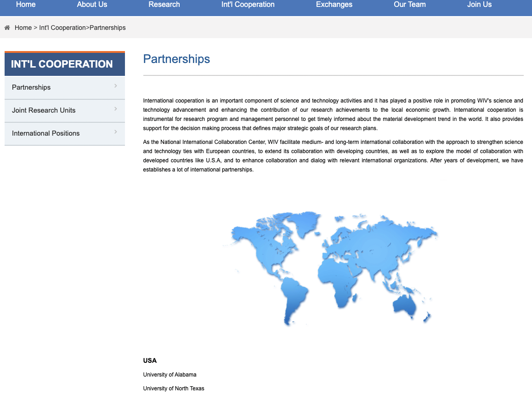Click University of Alabama partner entry
Viewport: 532px width, 400px height.
click(x=170, y=375)
